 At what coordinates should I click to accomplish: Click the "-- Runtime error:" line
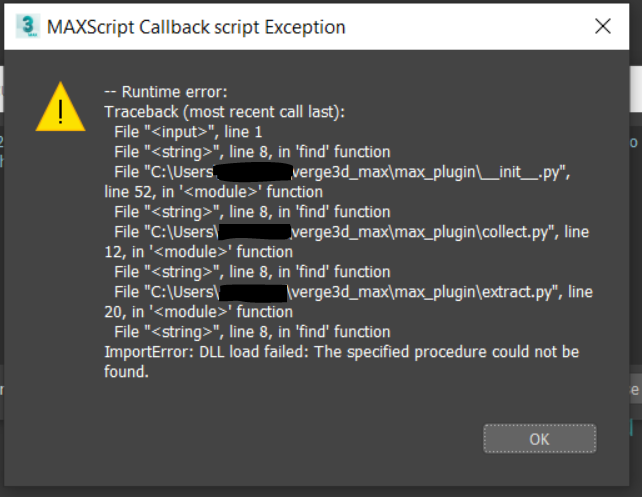point(166,92)
